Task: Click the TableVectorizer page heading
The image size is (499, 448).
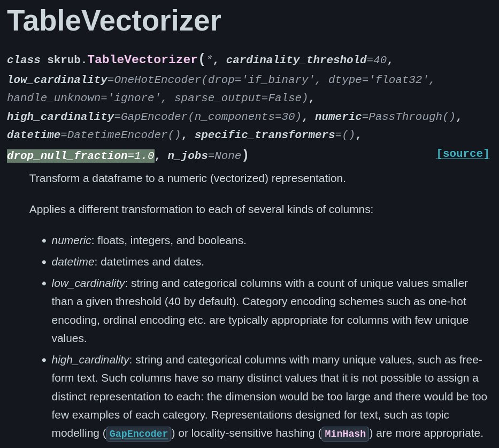Action: point(114,21)
